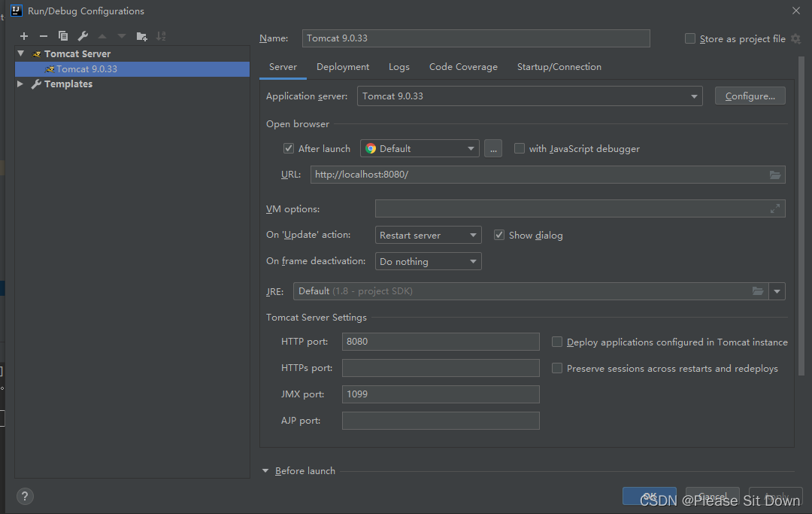Viewport: 812px width, 514px height.
Task: Select Tomcat 9.0.33 configuration in tree
Action: 132,69
